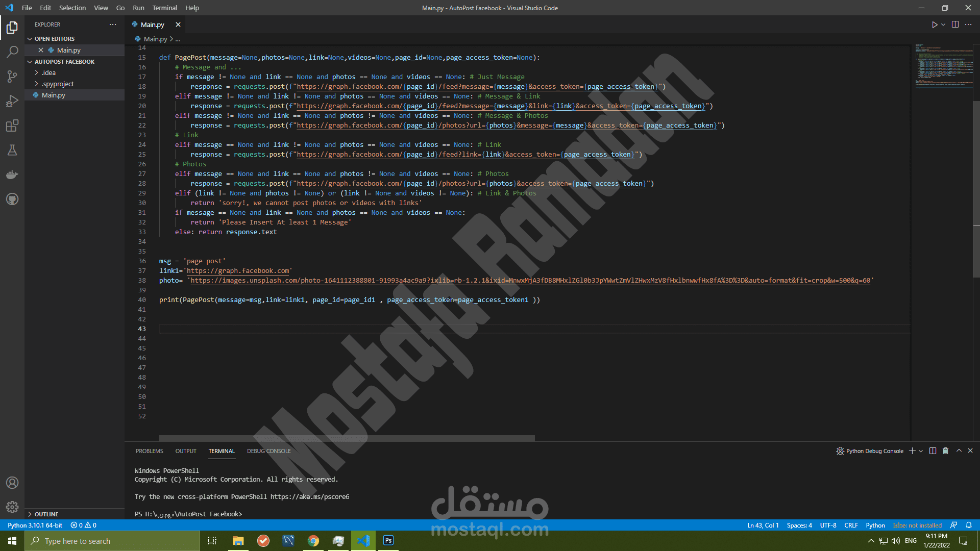
Task: Click Type here to search box
Action: [112, 541]
